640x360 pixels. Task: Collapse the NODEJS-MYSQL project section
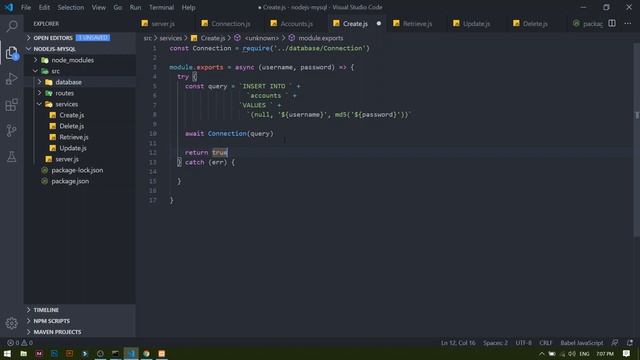click(x=80, y=49)
